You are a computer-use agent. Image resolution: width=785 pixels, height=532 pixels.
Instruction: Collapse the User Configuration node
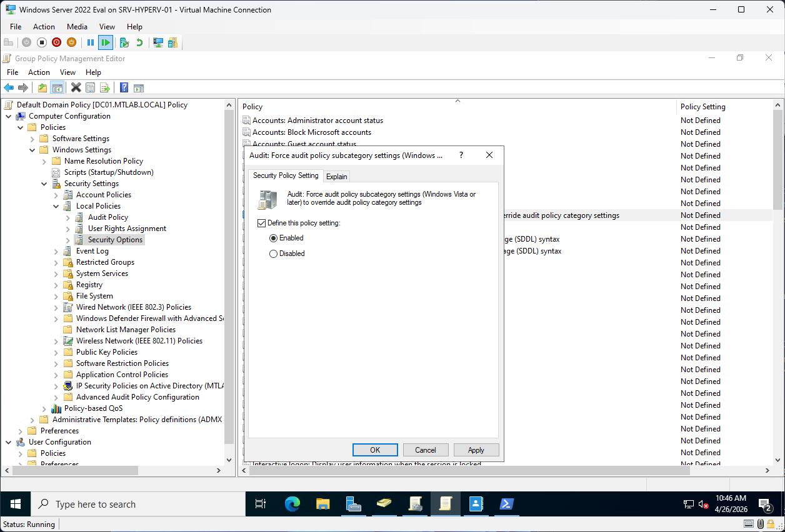tap(9, 442)
